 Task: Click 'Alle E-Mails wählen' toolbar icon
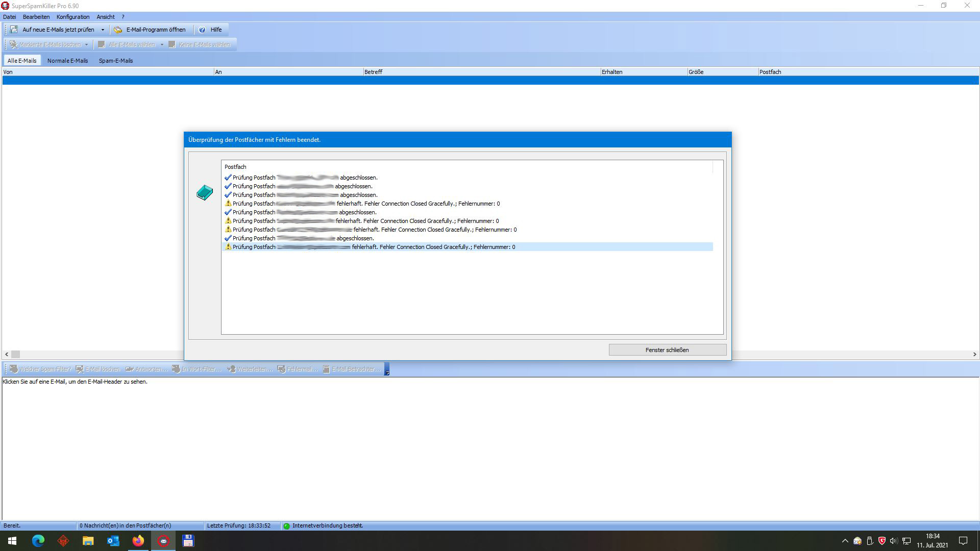click(x=102, y=44)
